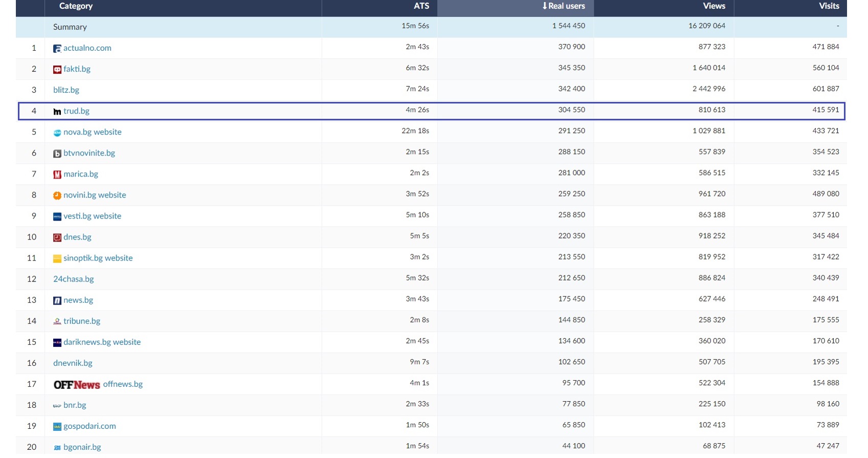Select the offnews.bg real users 95 700

(574, 383)
